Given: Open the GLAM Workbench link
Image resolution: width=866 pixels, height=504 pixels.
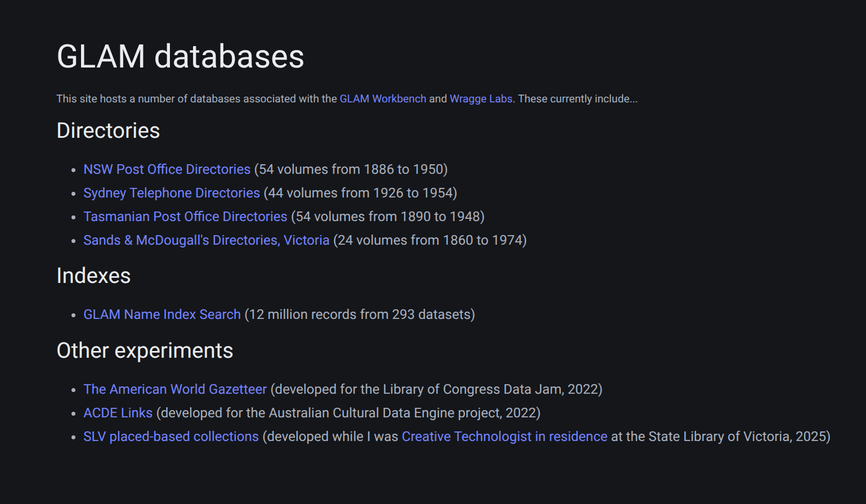Looking at the screenshot, I should click(383, 99).
